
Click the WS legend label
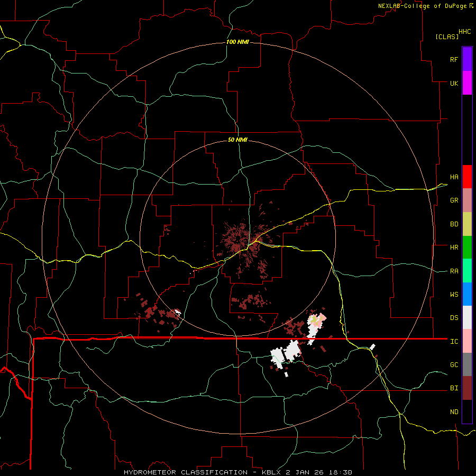(454, 295)
